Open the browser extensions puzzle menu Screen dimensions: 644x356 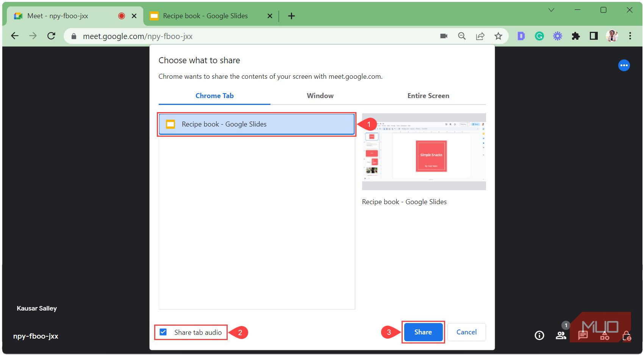(576, 36)
